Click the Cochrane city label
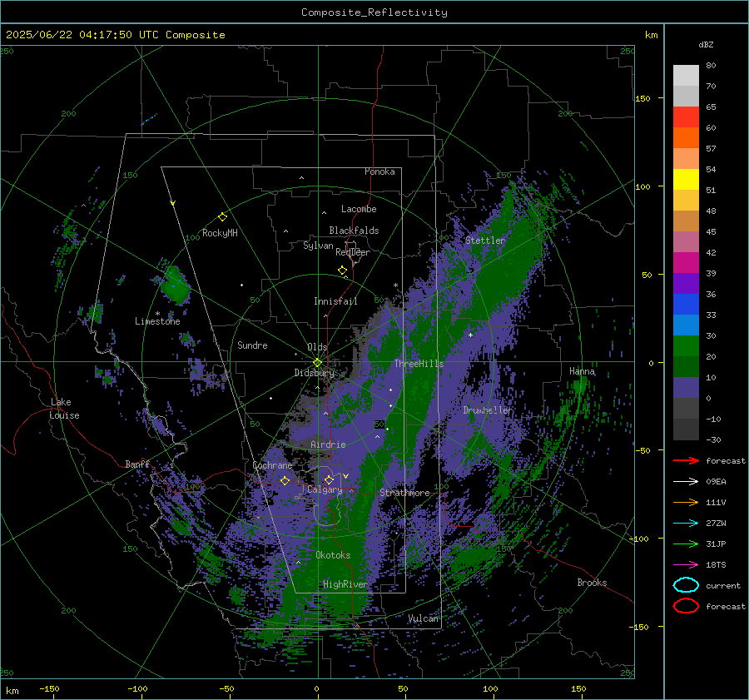Viewport: 749px width, 700px height. tap(272, 465)
